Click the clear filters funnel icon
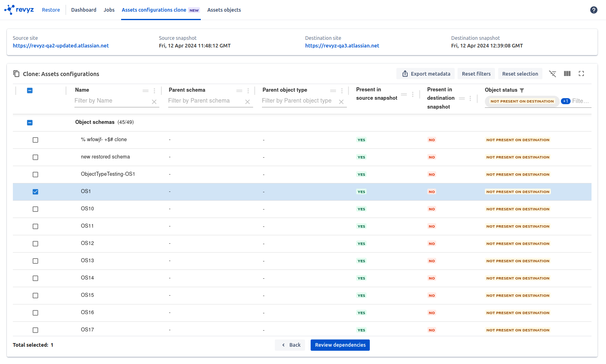 [x=552, y=74]
